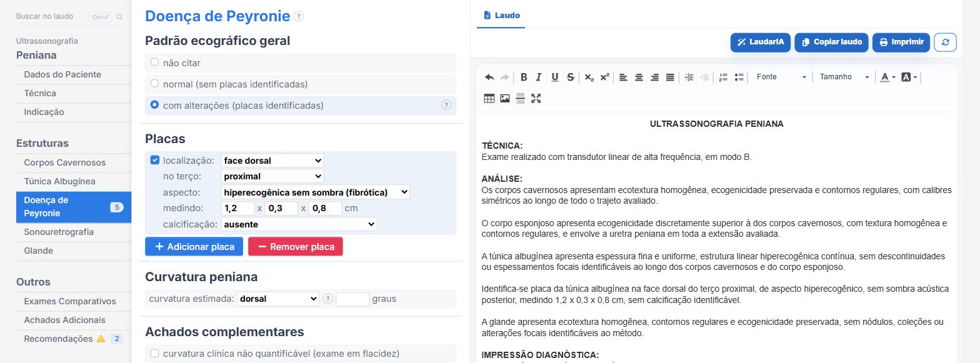The image size is (980, 363).
Task: Switch to the Laudo tab
Action: coord(501,15)
